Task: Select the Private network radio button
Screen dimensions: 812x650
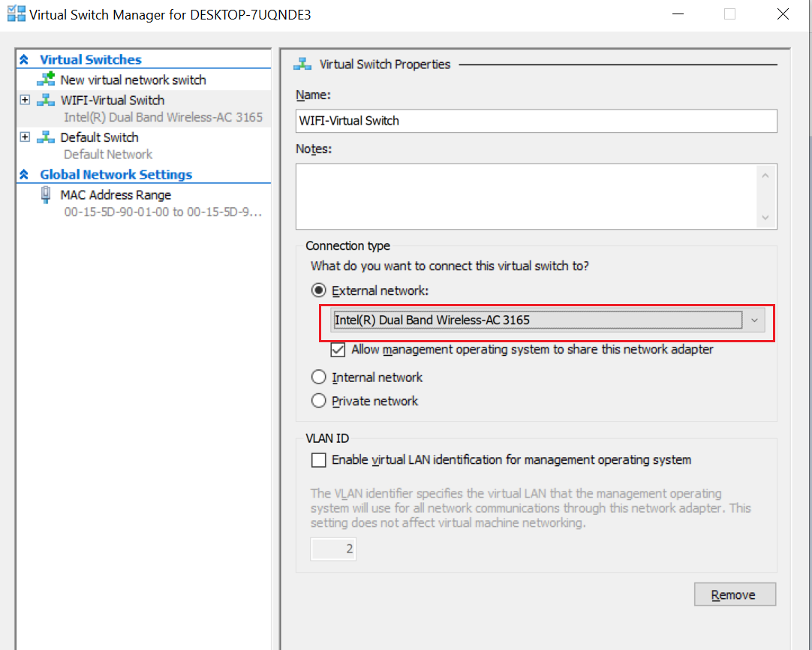Action: point(319,400)
